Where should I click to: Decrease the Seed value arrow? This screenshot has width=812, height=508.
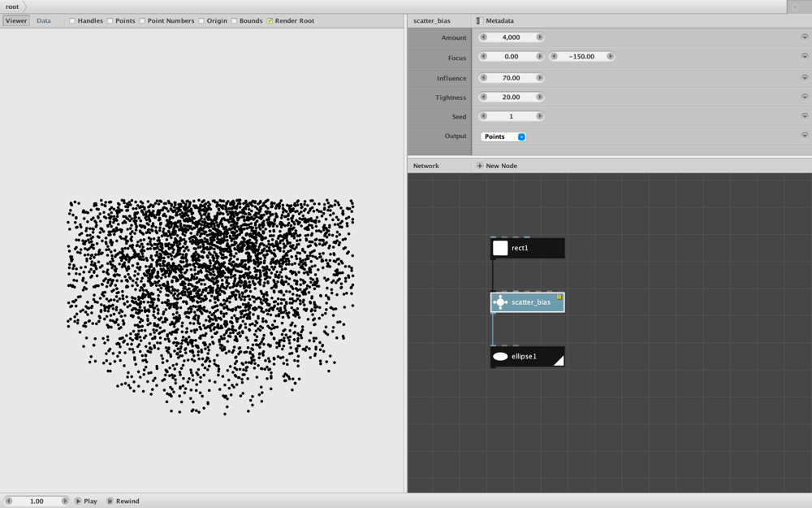[x=483, y=116]
